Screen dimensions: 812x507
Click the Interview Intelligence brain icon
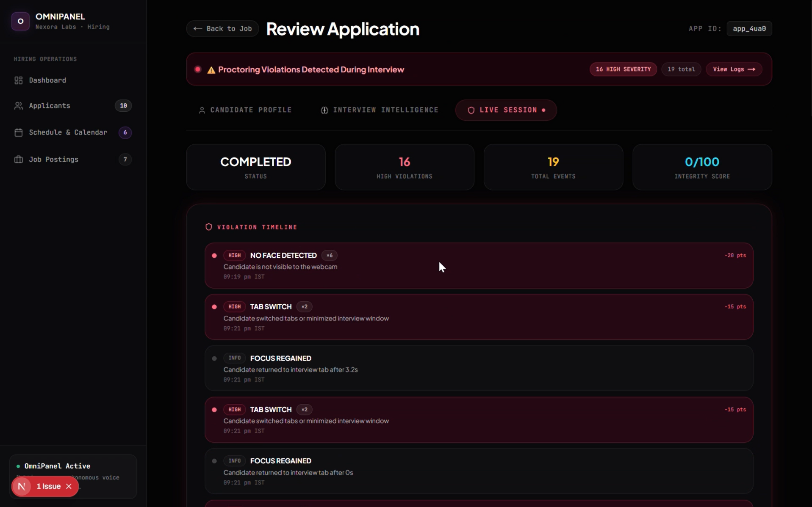click(x=324, y=110)
